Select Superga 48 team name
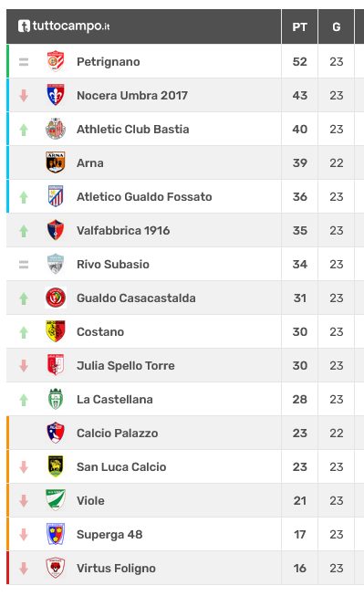Viewport: 364px width, 596px height. [109, 535]
